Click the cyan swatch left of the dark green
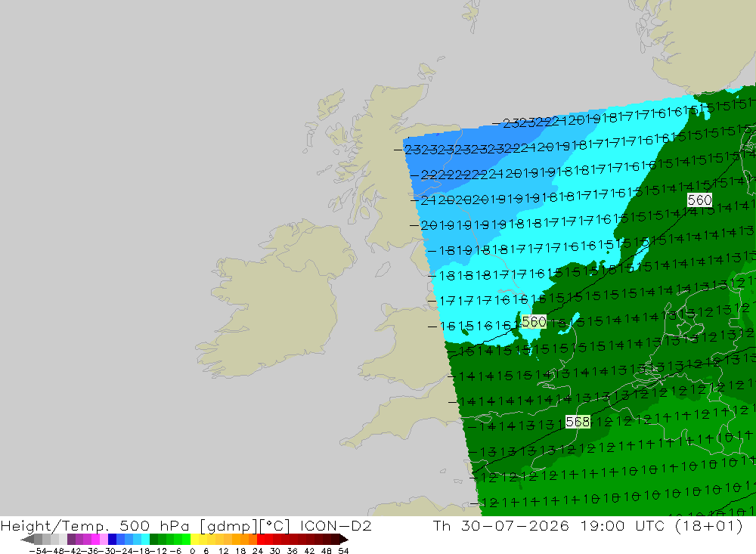 pos(145,540)
